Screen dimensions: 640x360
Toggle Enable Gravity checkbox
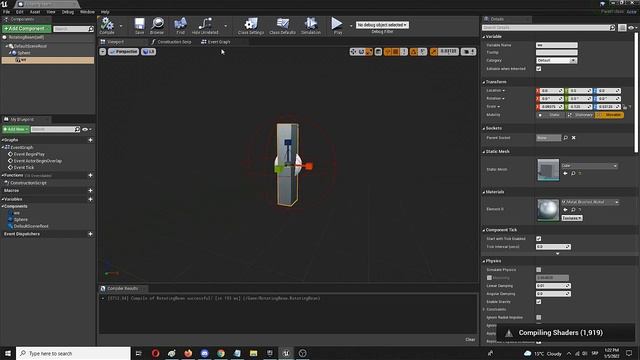pos(539,302)
